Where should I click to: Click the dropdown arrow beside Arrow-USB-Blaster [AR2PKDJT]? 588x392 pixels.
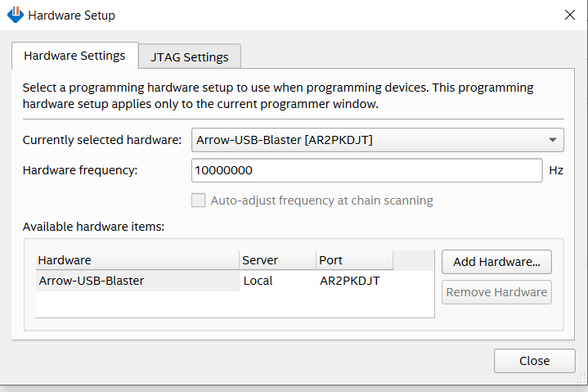pyautogui.click(x=554, y=140)
